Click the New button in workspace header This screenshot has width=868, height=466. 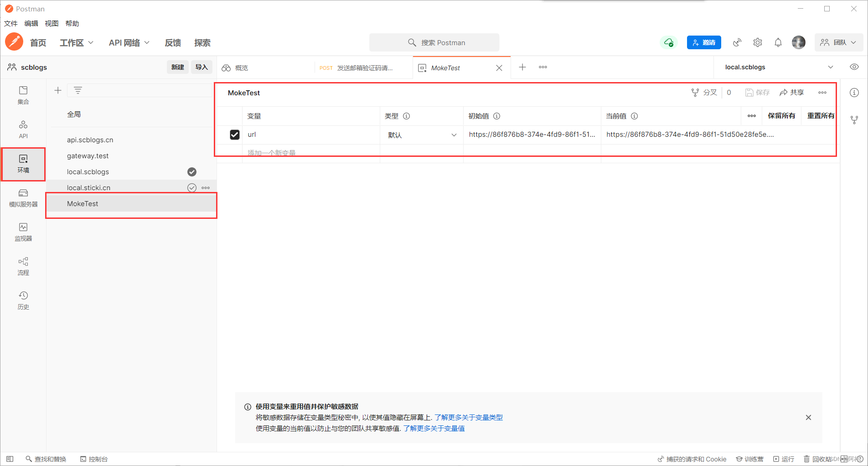coord(178,67)
